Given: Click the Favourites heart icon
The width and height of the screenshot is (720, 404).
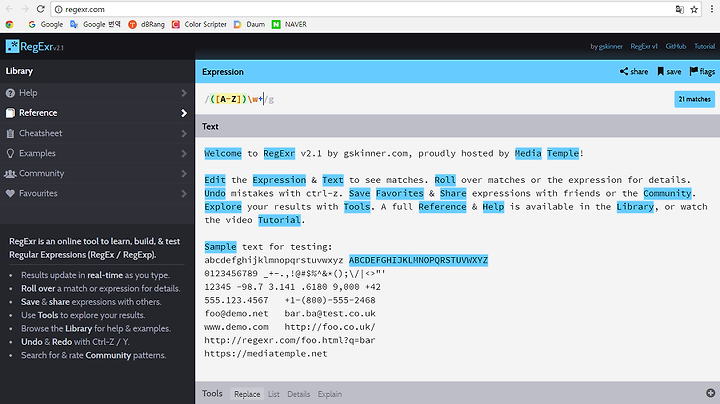Looking at the screenshot, I should (x=10, y=194).
